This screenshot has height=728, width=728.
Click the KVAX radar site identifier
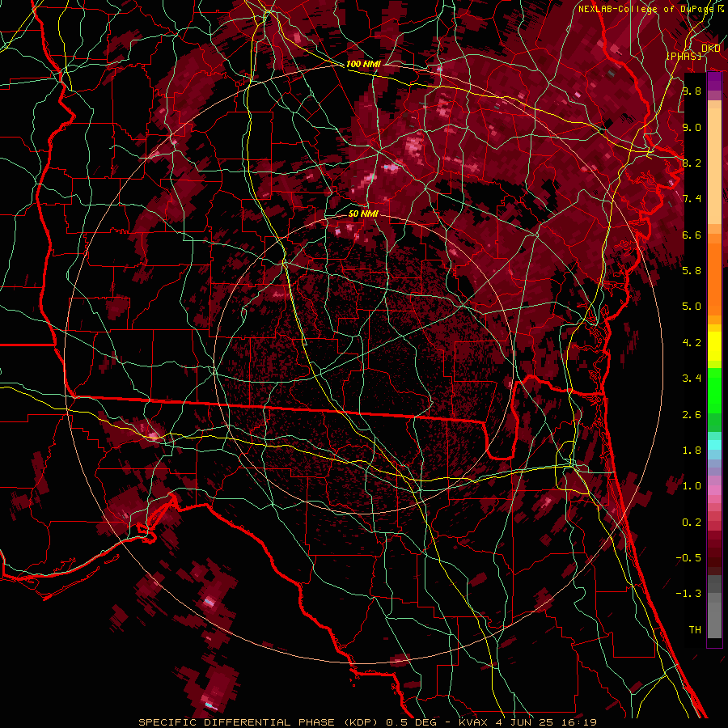point(472,722)
